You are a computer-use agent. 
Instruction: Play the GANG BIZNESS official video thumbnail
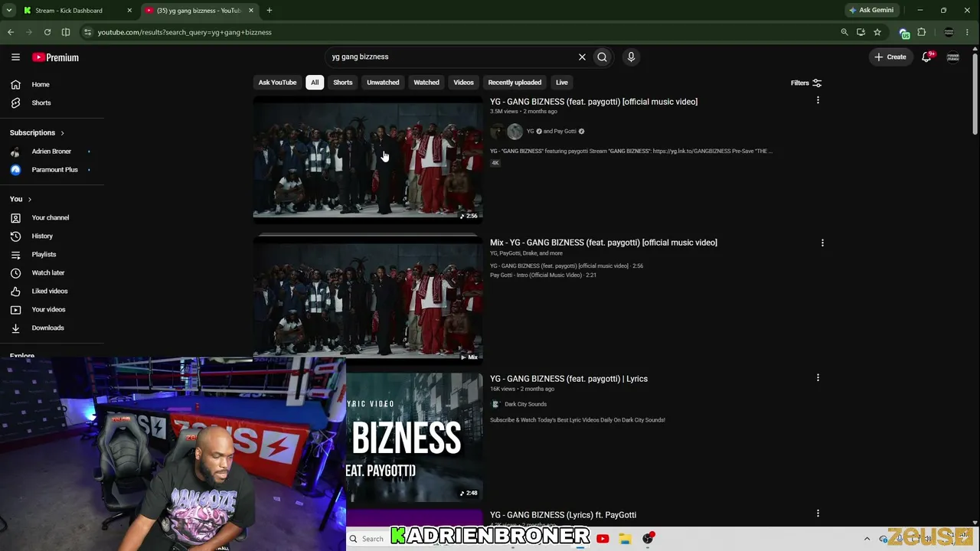(367, 158)
